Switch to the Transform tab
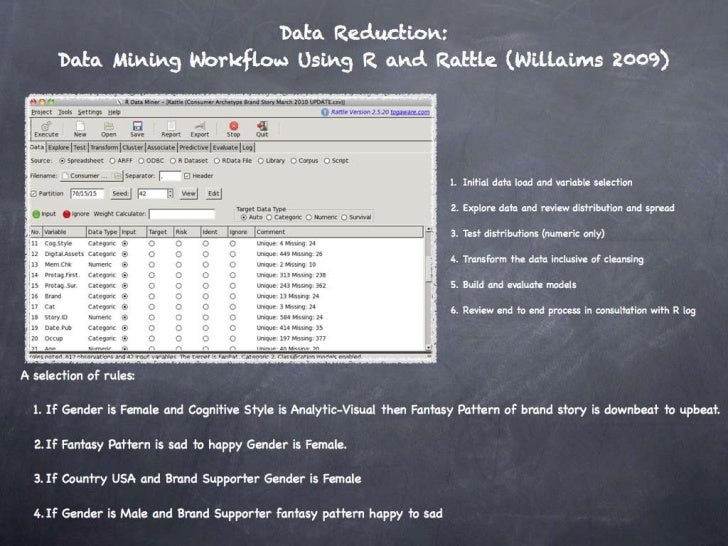The height and width of the screenshot is (546, 728). point(104,147)
